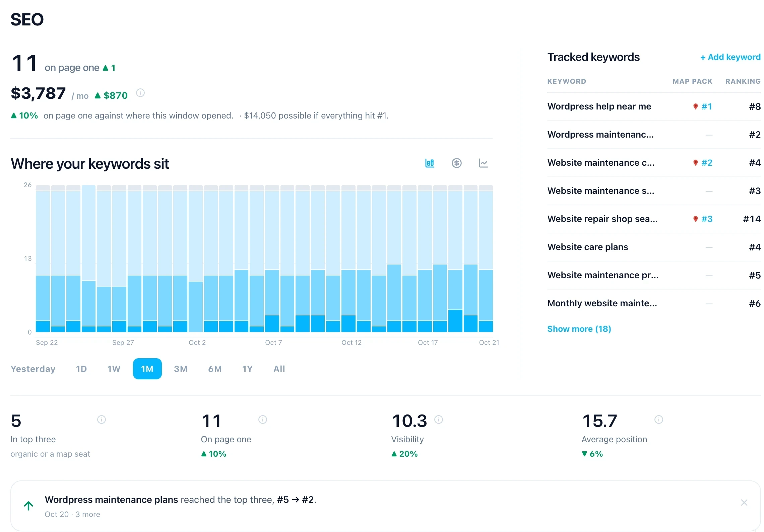Click map pin for Website repair shop row

pyautogui.click(x=696, y=219)
